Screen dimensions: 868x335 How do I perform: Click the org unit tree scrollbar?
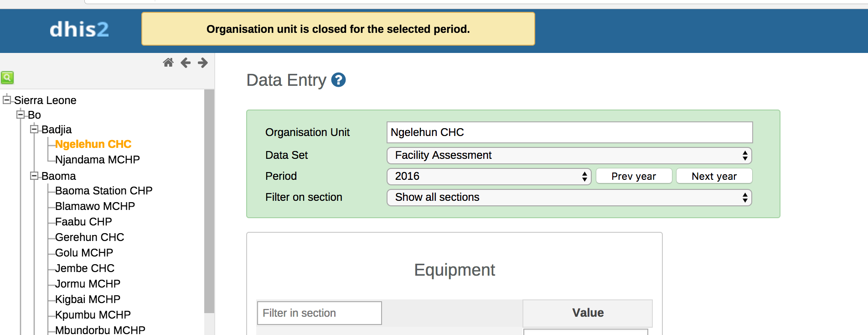(209, 201)
